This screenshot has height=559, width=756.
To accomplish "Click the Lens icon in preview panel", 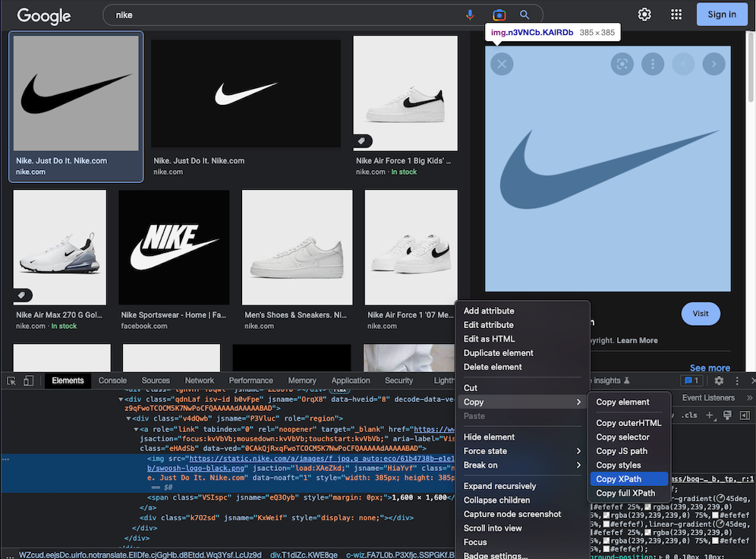I will click(622, 64).
